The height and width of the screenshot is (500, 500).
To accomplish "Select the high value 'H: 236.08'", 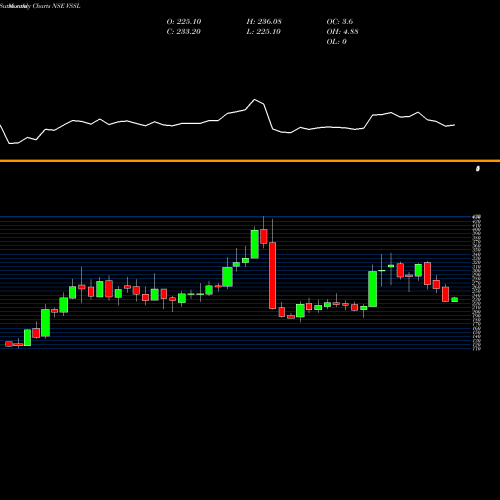I will coord(264,21).
